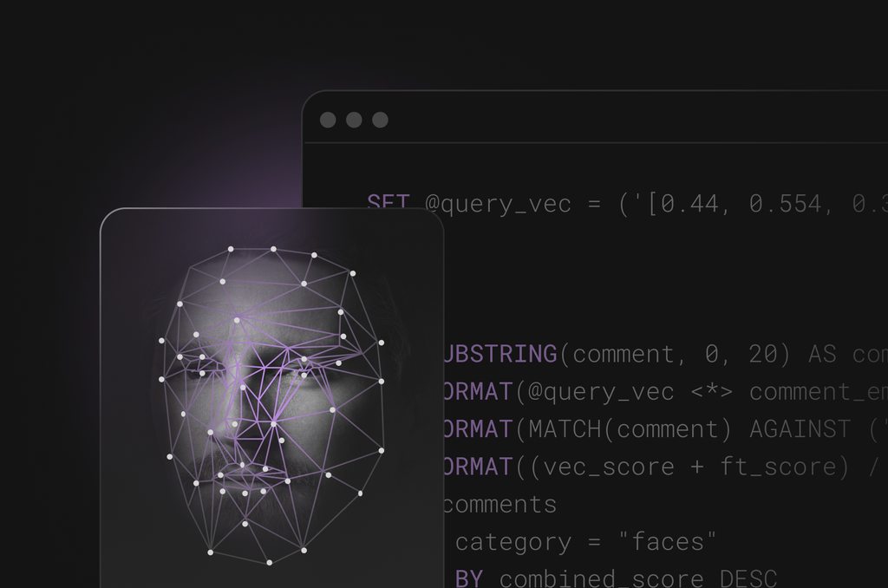This screenshot has height=588, width=888.
Task: Click the '@query_vec' text in the SET line
Action: (498, 204)
